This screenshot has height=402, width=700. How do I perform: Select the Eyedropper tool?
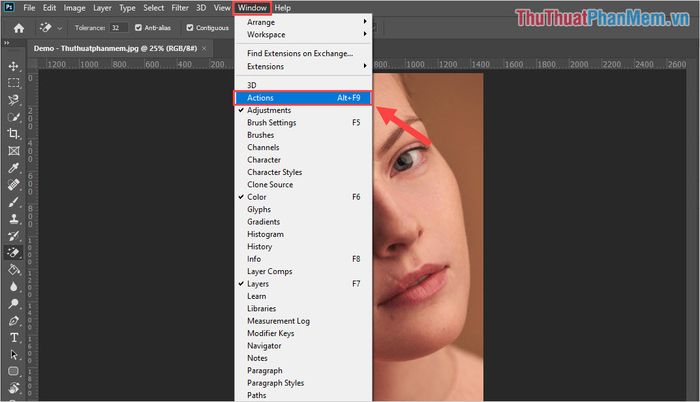(x=13, y=168)
